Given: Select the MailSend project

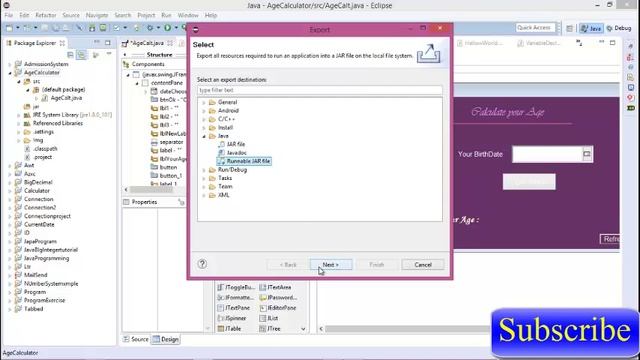Looking at the screenshot, I should (31, 275).
